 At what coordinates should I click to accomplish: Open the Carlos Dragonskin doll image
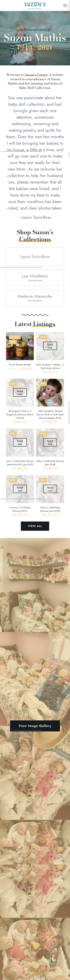[x=20, y=393]
